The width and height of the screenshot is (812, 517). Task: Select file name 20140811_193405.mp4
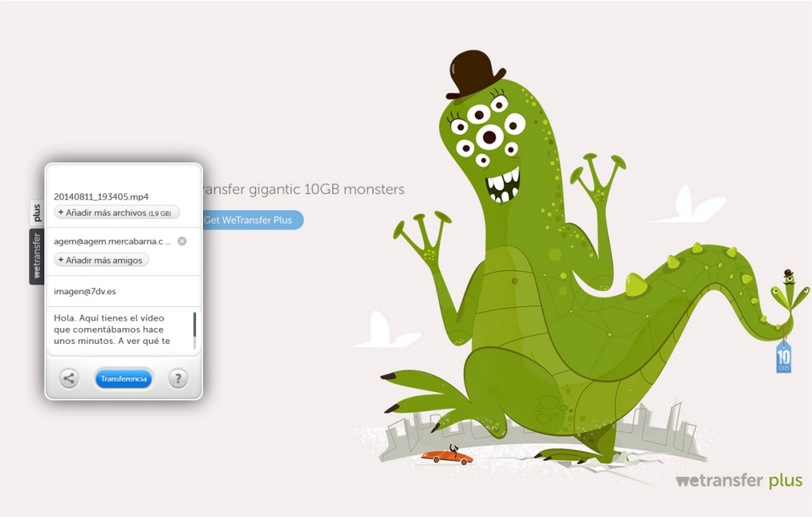[101, 196]
